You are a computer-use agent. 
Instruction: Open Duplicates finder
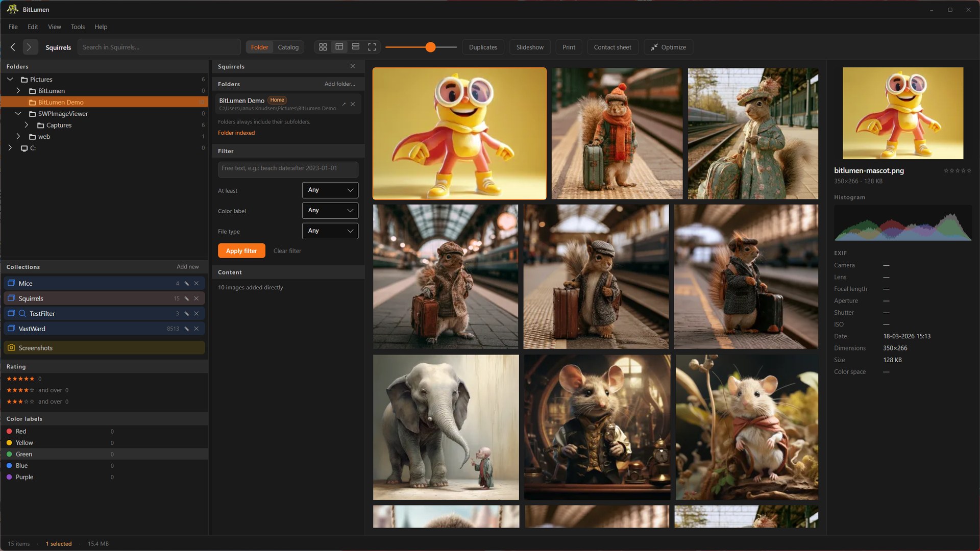pyautogui.click(x=483, y=47)
